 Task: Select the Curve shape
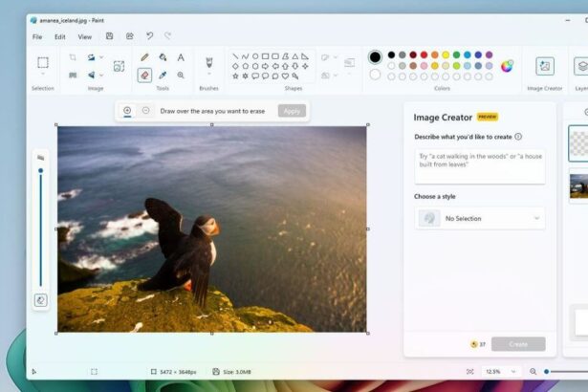(246, 56)
